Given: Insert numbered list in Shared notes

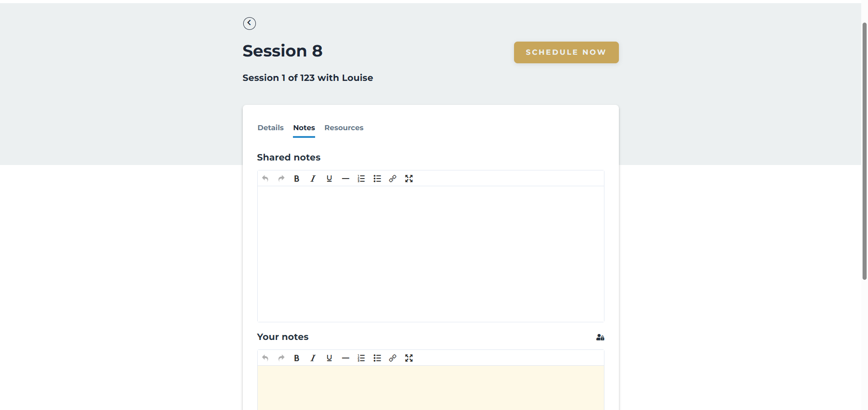Looking at the screenshot, I should [361, 179].
